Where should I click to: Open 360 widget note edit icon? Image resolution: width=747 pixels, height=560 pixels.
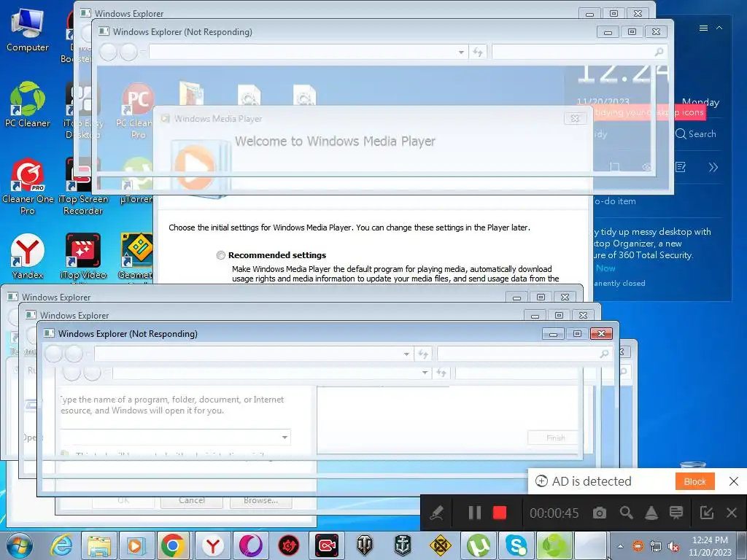coord(681,167)
